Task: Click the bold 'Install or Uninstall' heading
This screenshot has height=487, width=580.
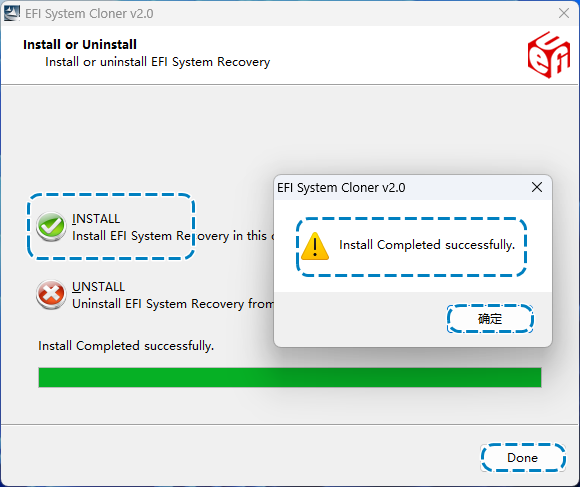Action: (80, 44)
